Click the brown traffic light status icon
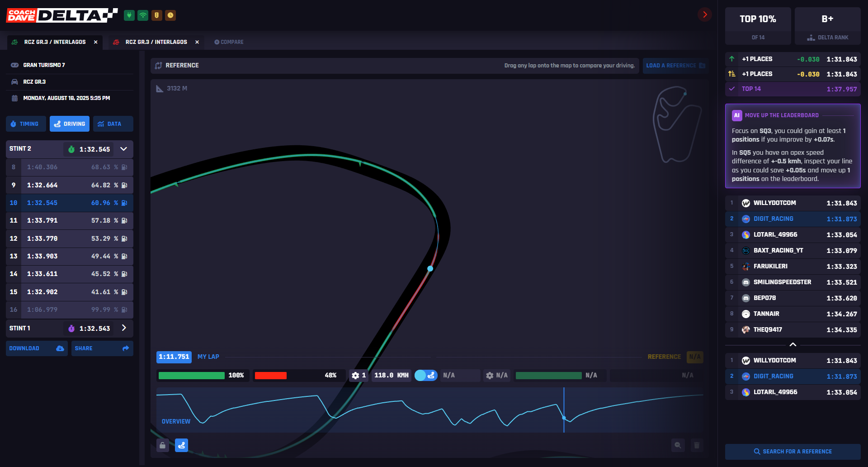 156,15
